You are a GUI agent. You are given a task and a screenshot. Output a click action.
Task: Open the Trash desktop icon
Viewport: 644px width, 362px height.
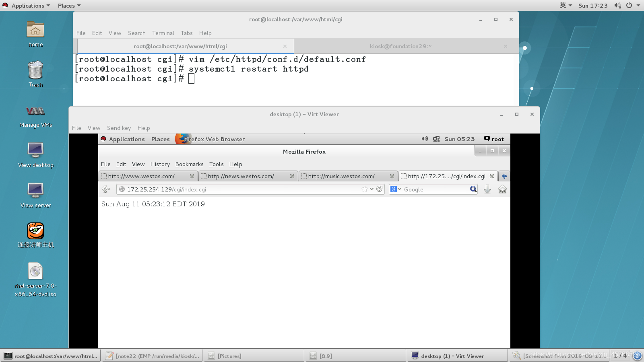35,70
